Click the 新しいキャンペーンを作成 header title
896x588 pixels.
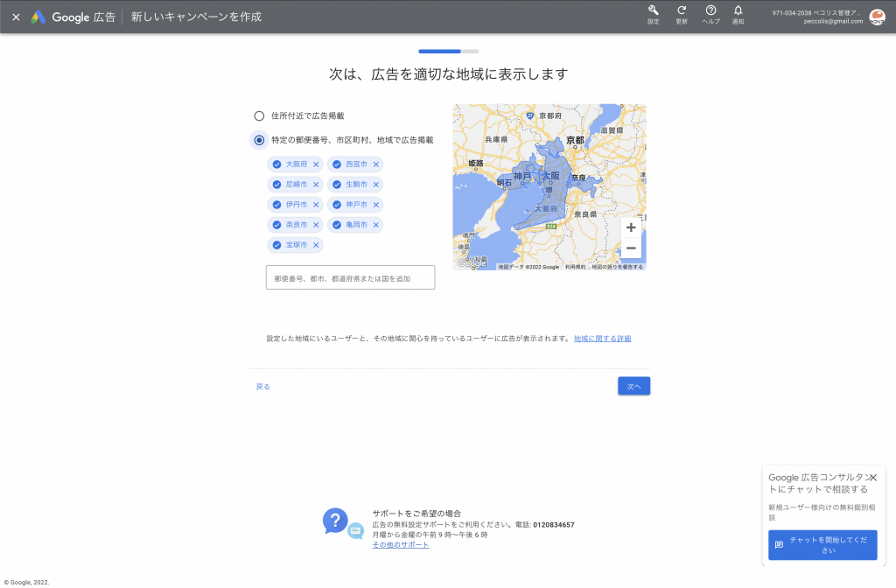point(196,17)
